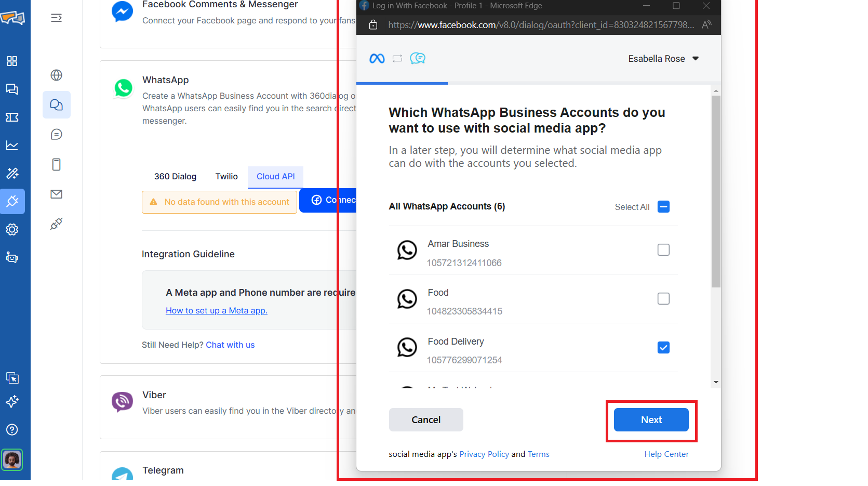Check the Food account checkbox
868x486 pixels.
click(663, 299)
